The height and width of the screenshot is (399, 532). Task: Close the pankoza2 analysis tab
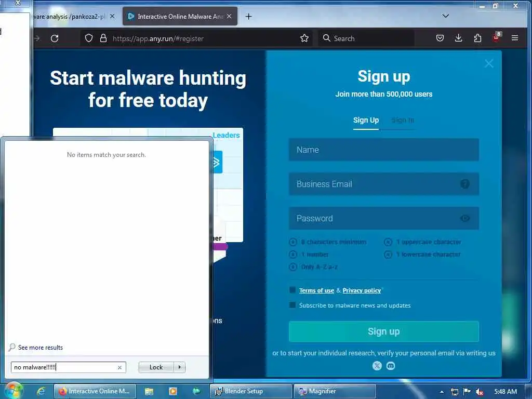pyautogui.click(x=112, y=16)
